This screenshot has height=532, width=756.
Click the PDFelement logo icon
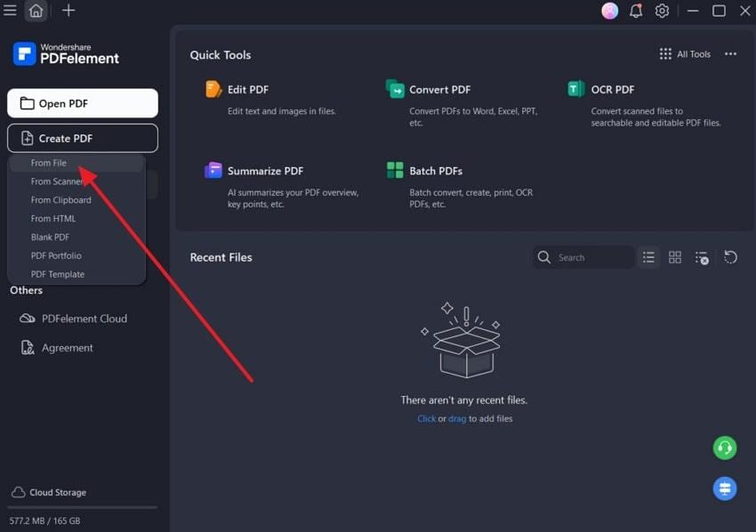point(24,53)
